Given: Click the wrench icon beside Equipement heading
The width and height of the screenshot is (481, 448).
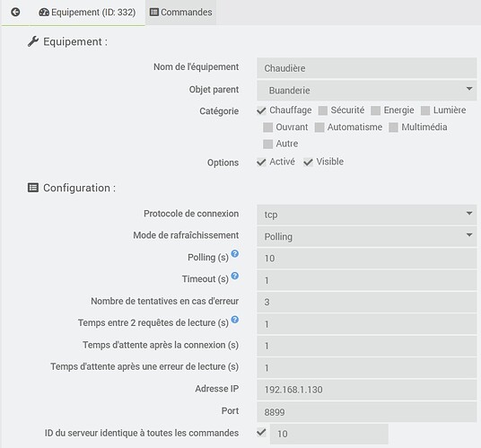Looking at the screenshot, I should click(x=33, y=41).
